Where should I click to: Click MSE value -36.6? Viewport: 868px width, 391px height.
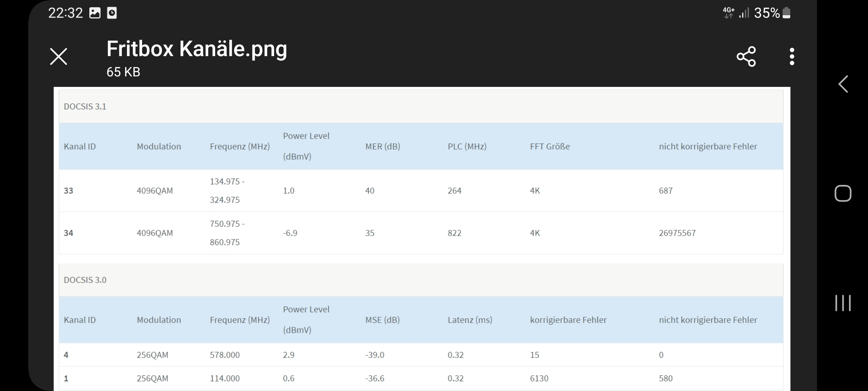(x=375, y=379)
